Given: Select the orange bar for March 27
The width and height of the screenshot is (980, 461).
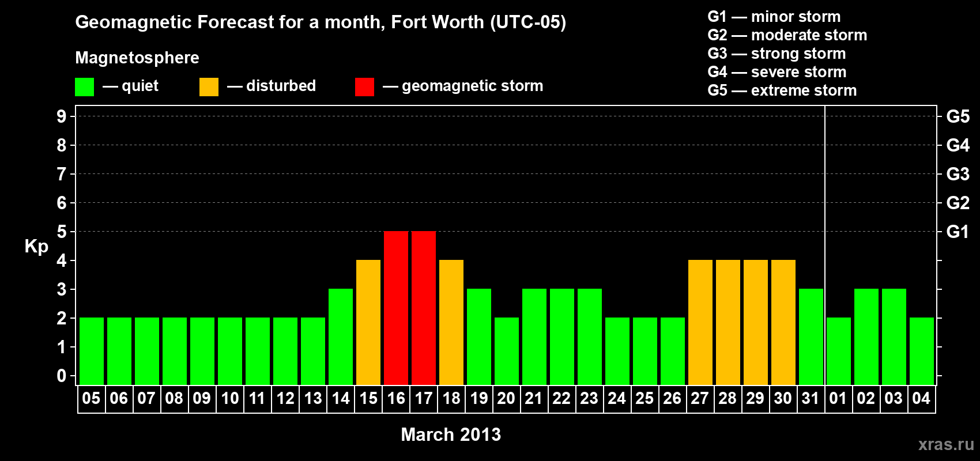Looking at the screenshot, I should 700,322.
